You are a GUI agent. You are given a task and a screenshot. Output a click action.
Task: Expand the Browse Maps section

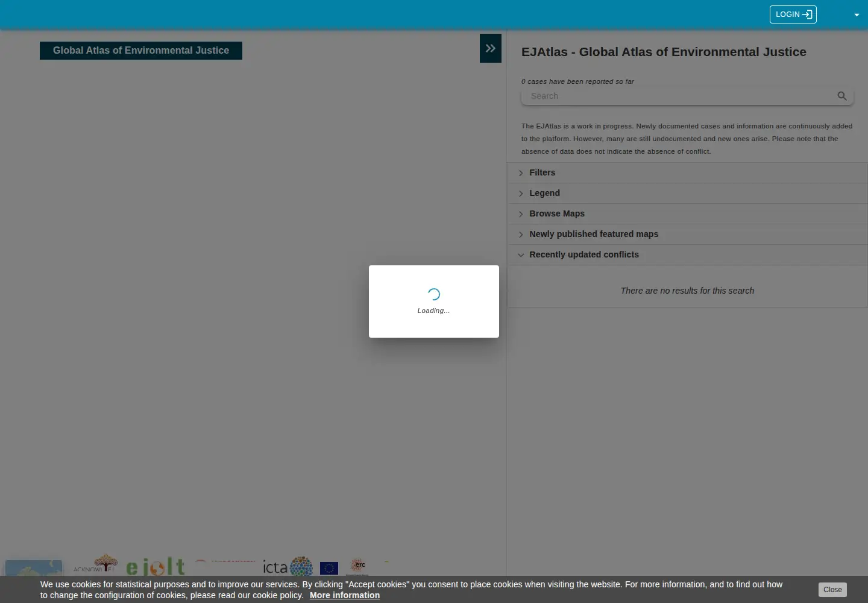click(x=688, y=213)
